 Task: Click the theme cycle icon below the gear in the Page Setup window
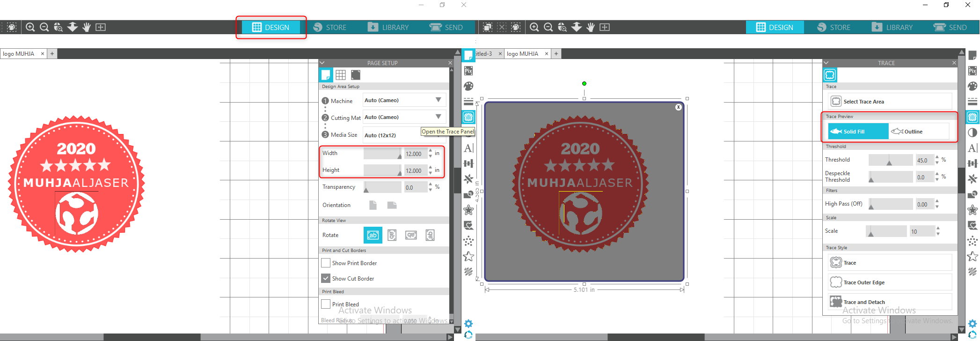(x=468, y=334)
